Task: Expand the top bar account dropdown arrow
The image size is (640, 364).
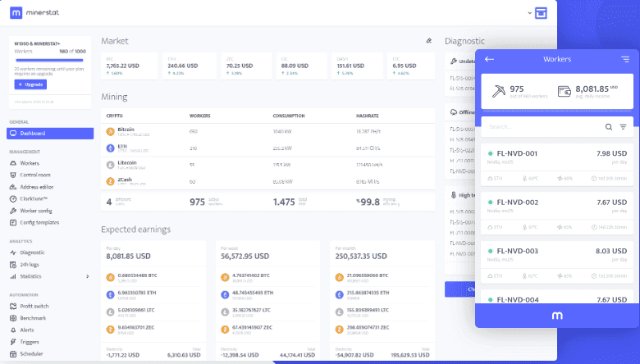Action: coord(529,13)
